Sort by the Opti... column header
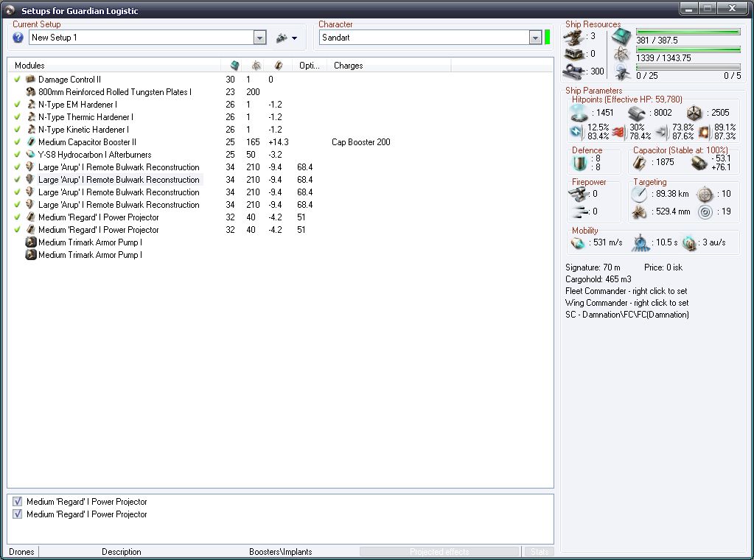This screenshot has height=560, width=754. (310, 66)
